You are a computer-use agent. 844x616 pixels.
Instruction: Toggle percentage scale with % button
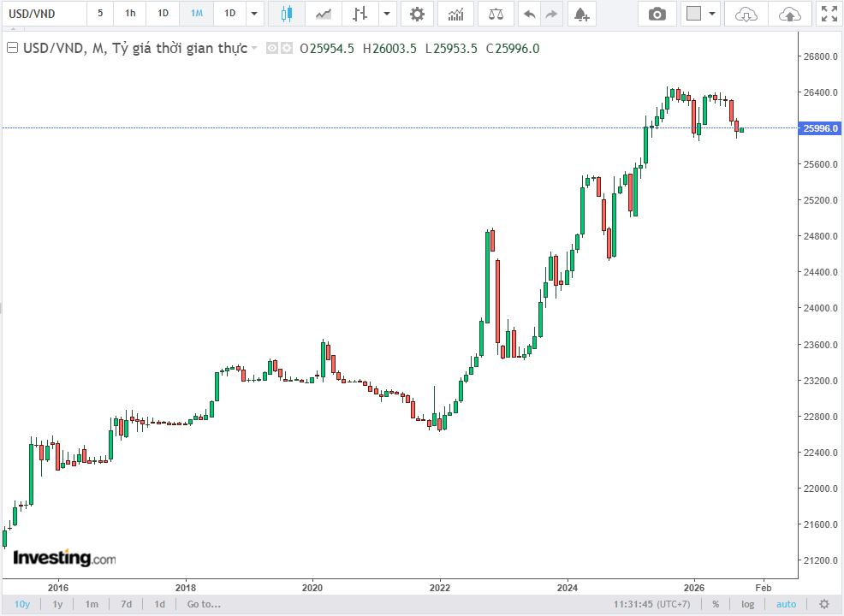[716, 604]
